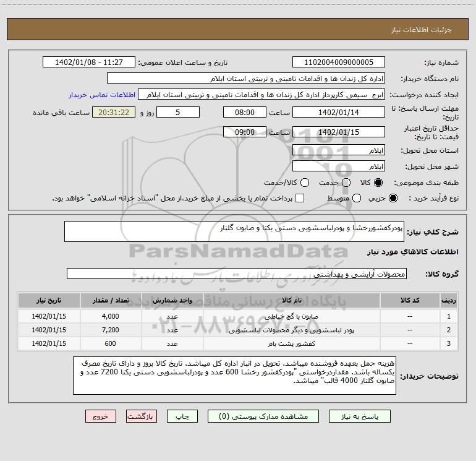Image resolution: width=476 pixels, height=461 pixels.
Task: Click the بازگشت back button
Action: point(142,416)
